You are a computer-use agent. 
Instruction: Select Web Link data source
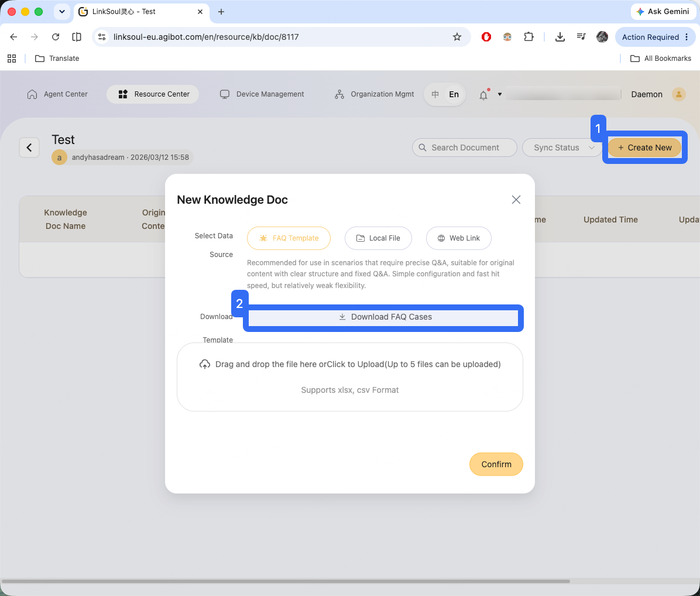coord(459,238)
